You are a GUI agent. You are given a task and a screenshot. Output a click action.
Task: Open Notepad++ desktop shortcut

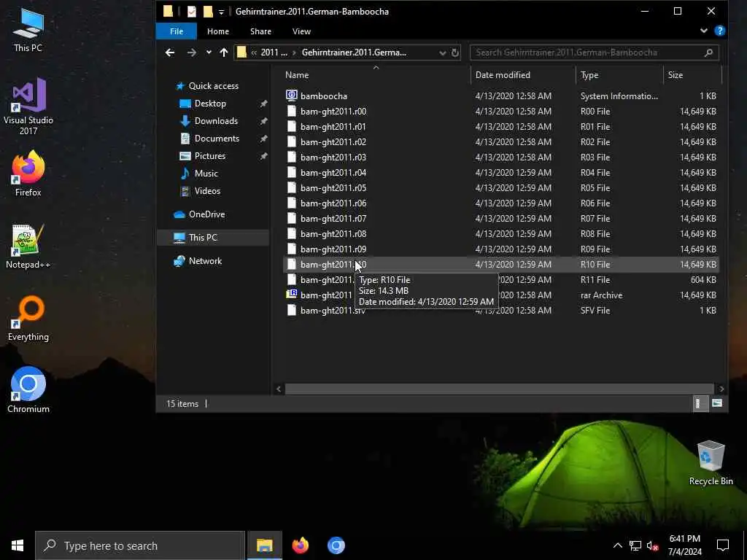click(28, 246)
